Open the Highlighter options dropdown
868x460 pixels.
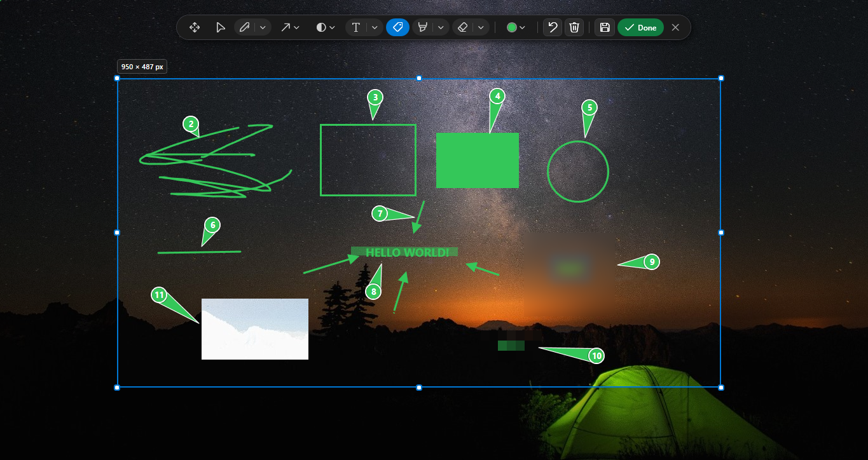441,27
